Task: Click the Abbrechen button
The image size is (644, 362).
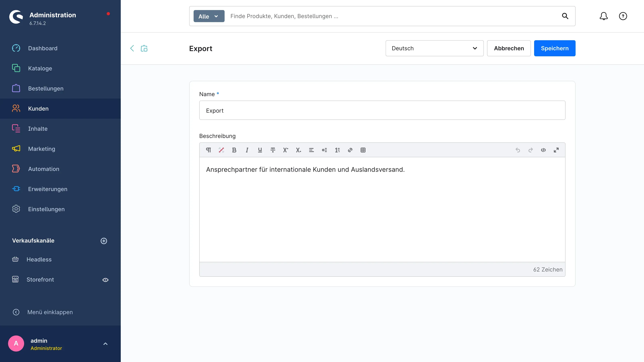Action: click(509, 48)
